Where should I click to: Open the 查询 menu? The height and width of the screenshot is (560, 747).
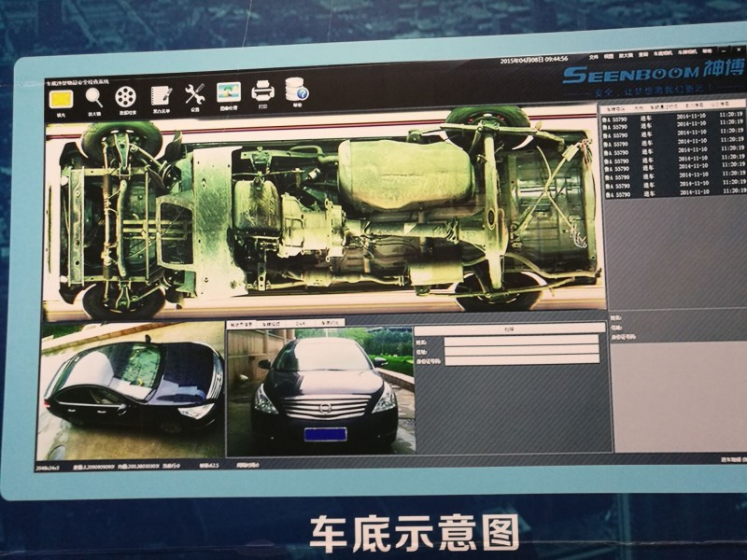coord(643,54)
